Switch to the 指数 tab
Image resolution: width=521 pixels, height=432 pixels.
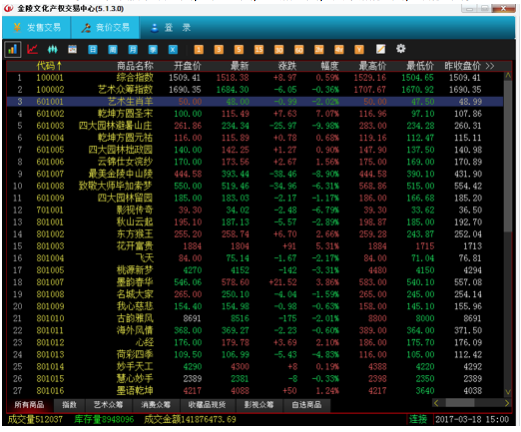pyautogui.click(x=69, y=405)
